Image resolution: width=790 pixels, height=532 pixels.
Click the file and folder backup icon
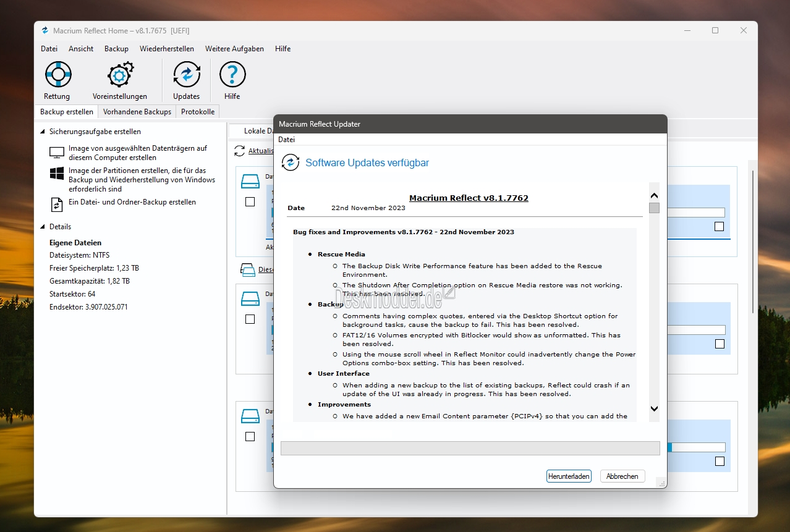pos(57,205)
